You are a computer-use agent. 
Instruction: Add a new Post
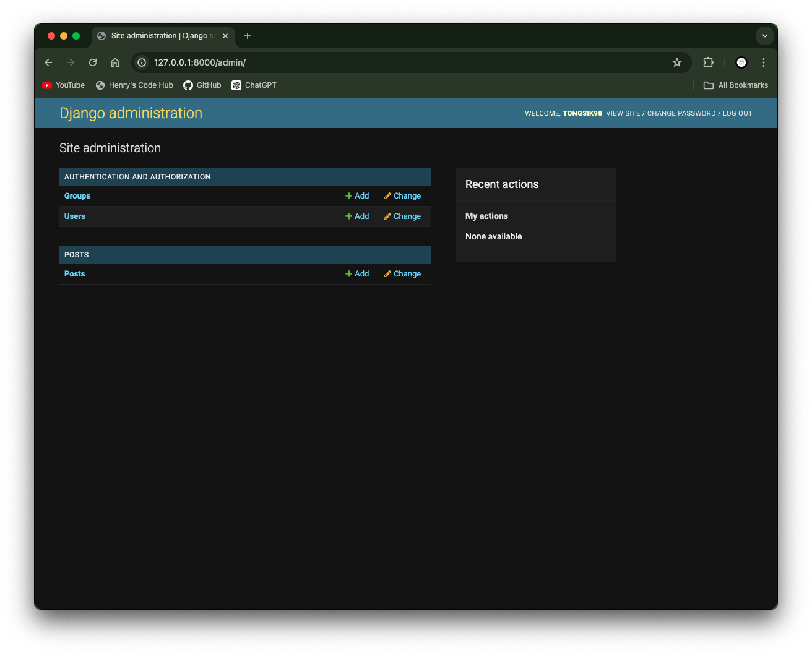[357, 274]
